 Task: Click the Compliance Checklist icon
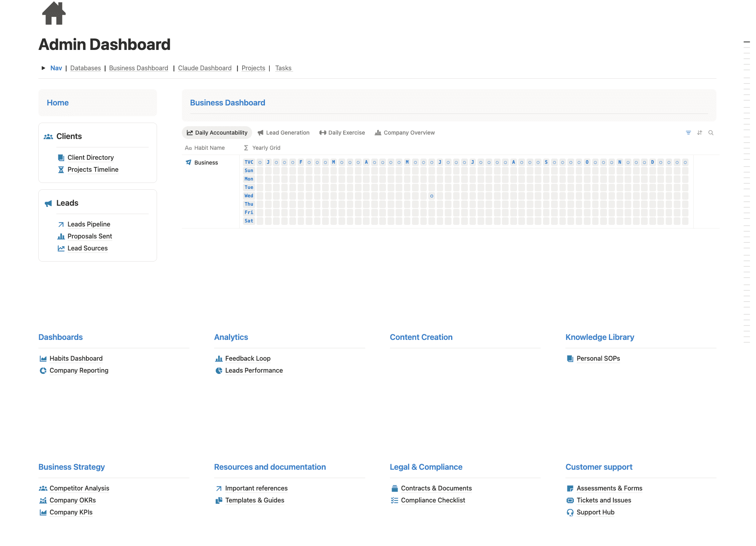(394, 500)
